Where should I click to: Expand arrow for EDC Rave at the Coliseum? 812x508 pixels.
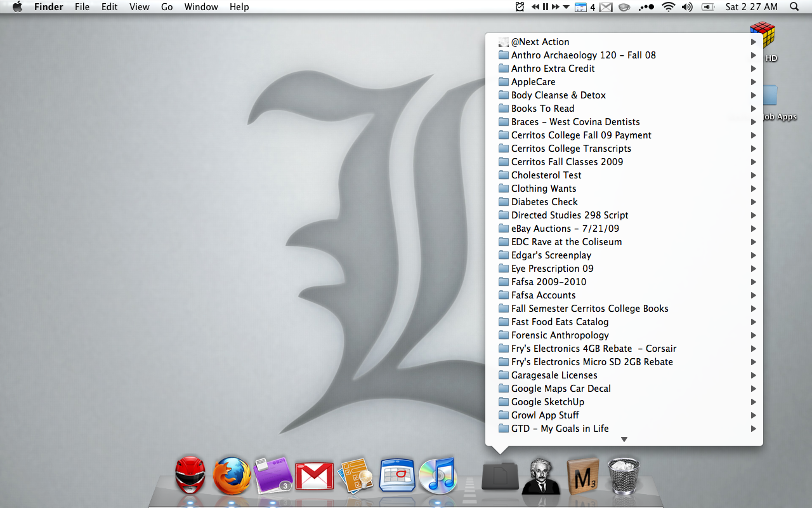coord(754,242)
